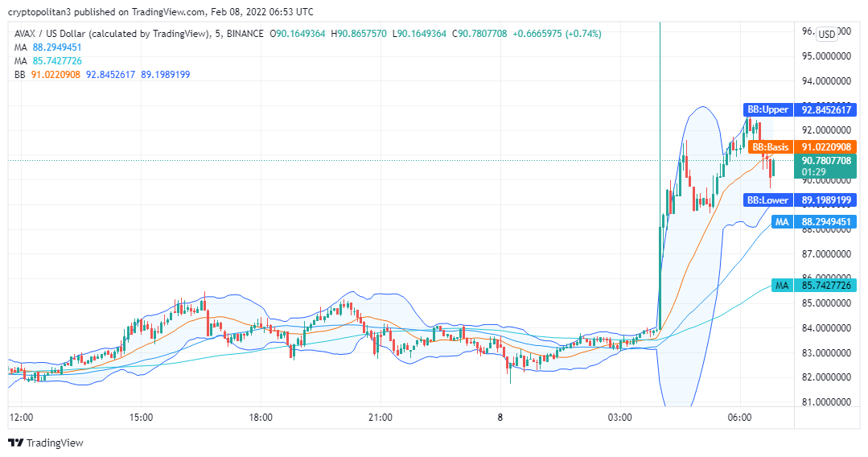
Task: Click the 06:00 time axis label
Action: point(739,418)
